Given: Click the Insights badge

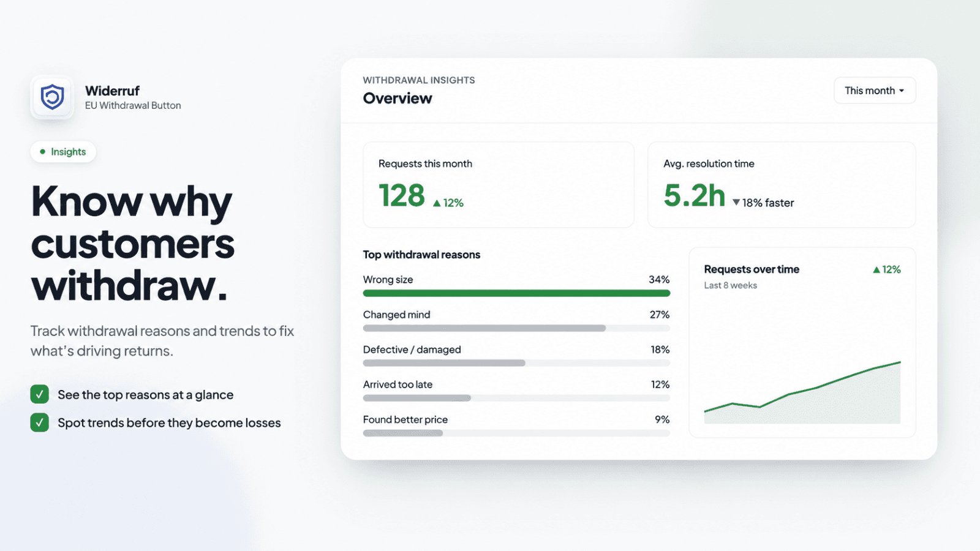Looking at the screenshot, I should (63, 152).
